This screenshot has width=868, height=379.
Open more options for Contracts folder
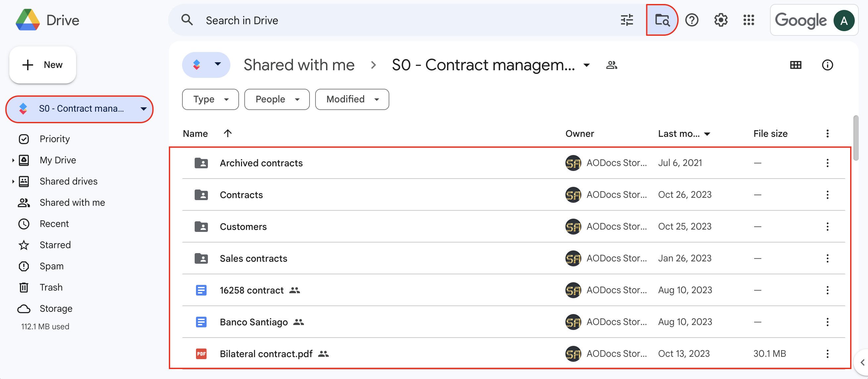click(827, 194)
